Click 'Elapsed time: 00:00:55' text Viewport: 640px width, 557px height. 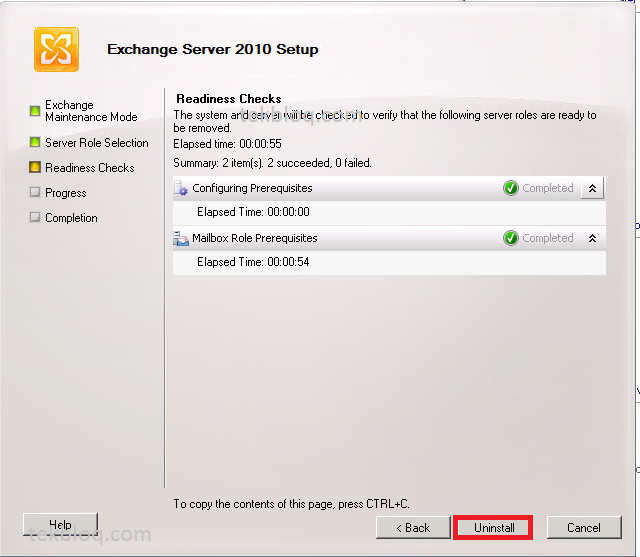[x=227, y=144]
